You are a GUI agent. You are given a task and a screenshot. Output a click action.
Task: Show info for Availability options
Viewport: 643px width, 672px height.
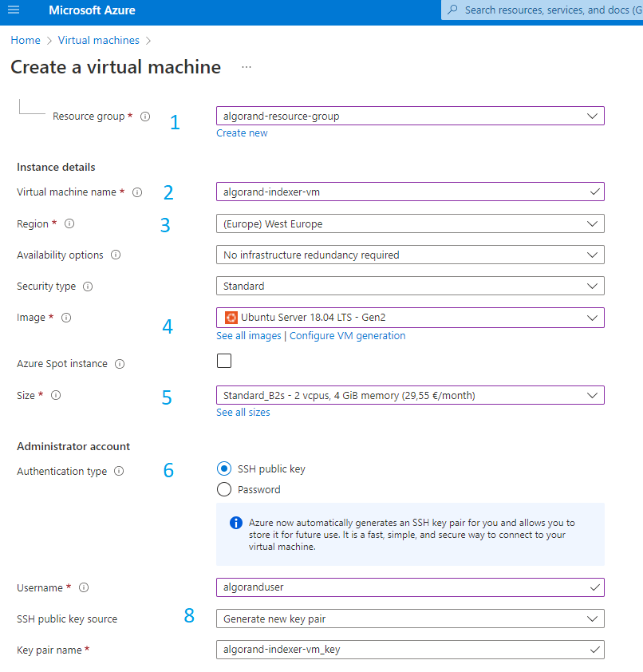[x=116, y=255]
